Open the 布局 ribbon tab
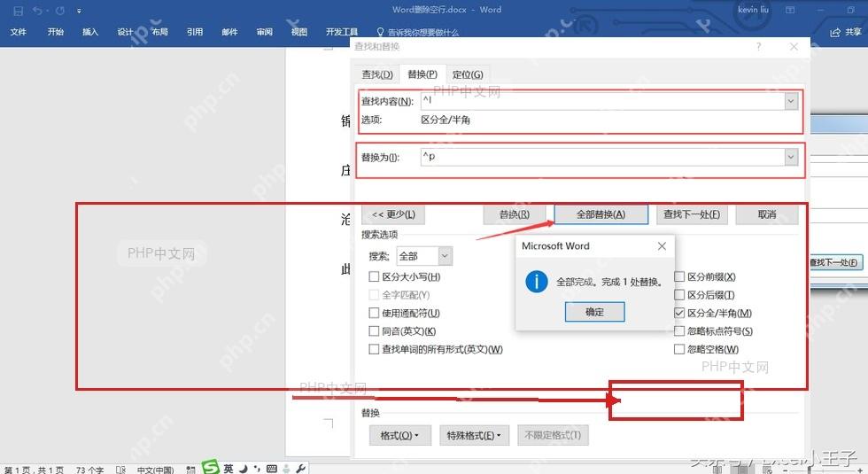The image size is (868, 474). (x=160, y=32)
